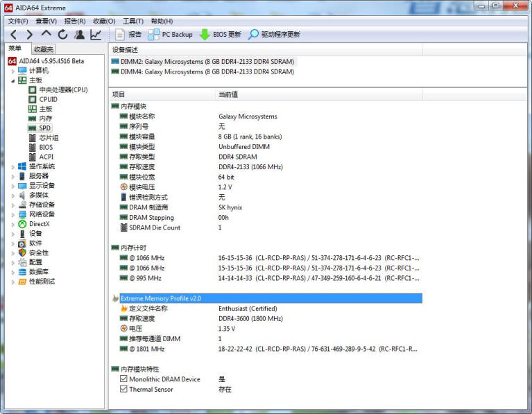532x414 pixels.
Task: Select DIMM4: Galaxy Microsystems device row
Action: (203, 71)
